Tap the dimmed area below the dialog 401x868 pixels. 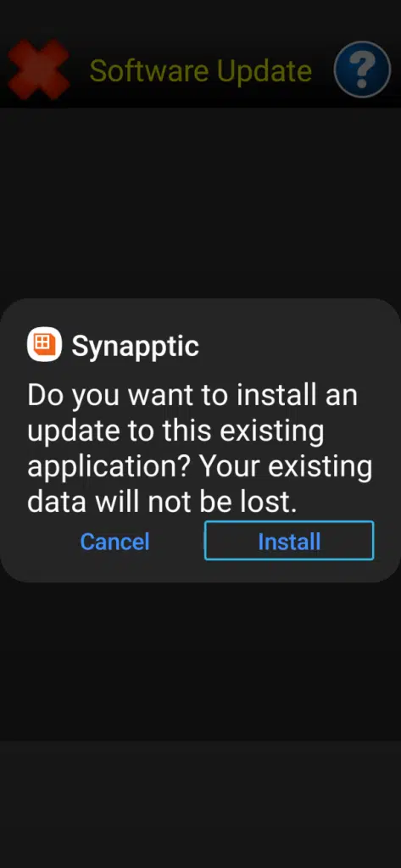coord(200,661)
